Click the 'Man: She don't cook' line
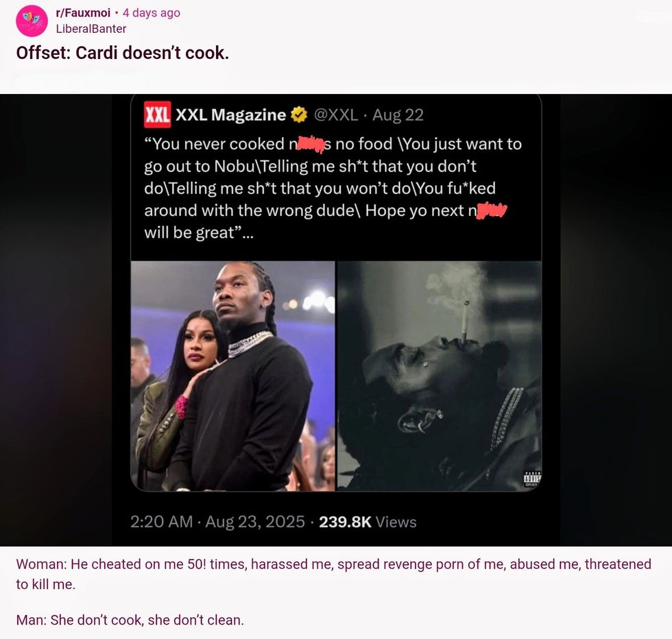This screenshot has width=672, height=639. coord(130,620)
